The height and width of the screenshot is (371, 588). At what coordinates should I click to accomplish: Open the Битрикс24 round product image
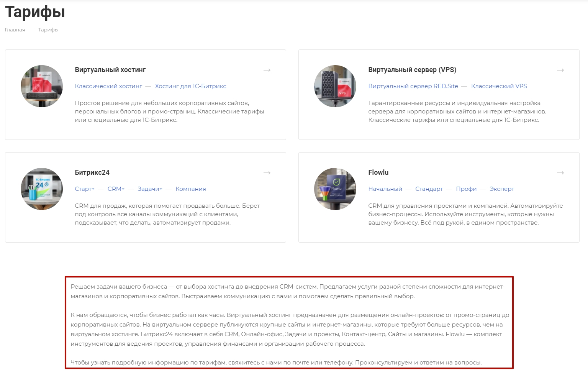point(42,189)
